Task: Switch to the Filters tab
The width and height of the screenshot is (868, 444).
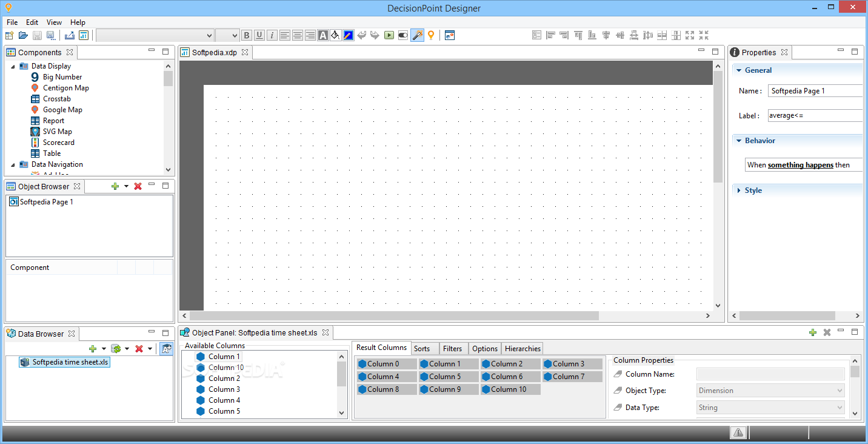Action: coord(453,348)
